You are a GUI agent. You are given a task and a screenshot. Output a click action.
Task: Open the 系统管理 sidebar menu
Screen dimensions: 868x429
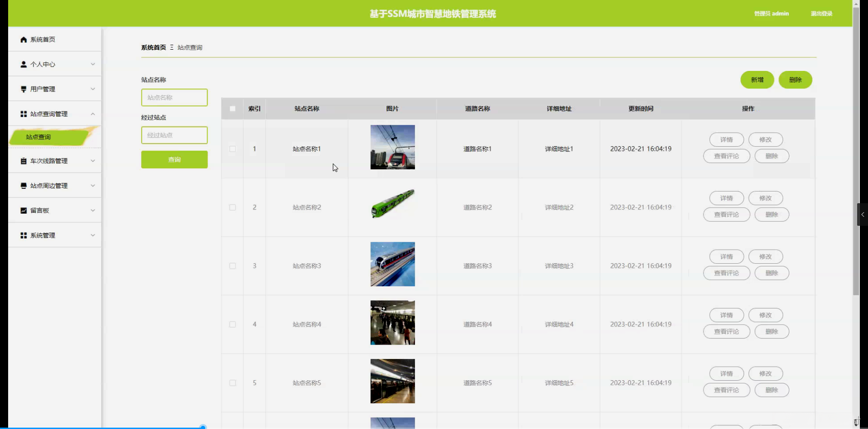(x=55, y=236)
